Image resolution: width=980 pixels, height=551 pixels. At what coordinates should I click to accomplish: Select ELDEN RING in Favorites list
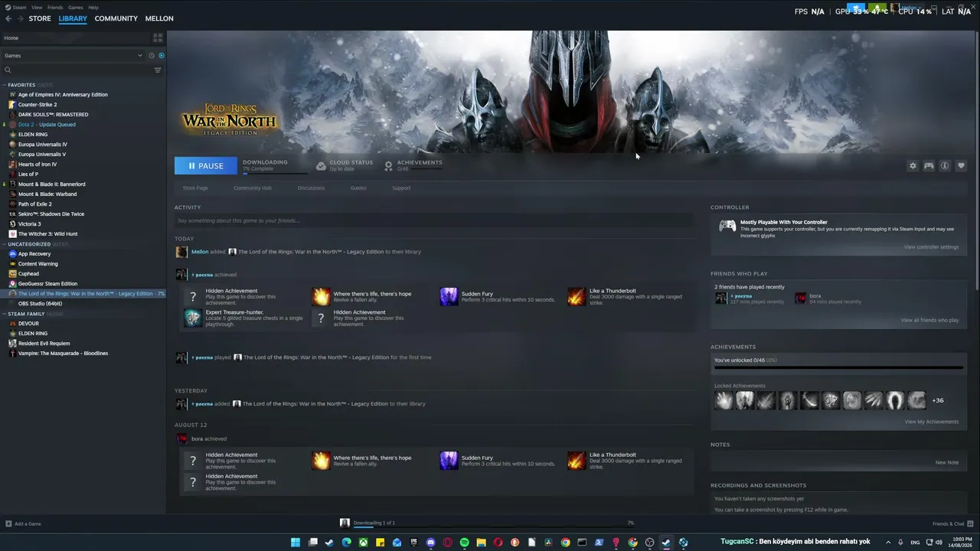click(33, 135)
